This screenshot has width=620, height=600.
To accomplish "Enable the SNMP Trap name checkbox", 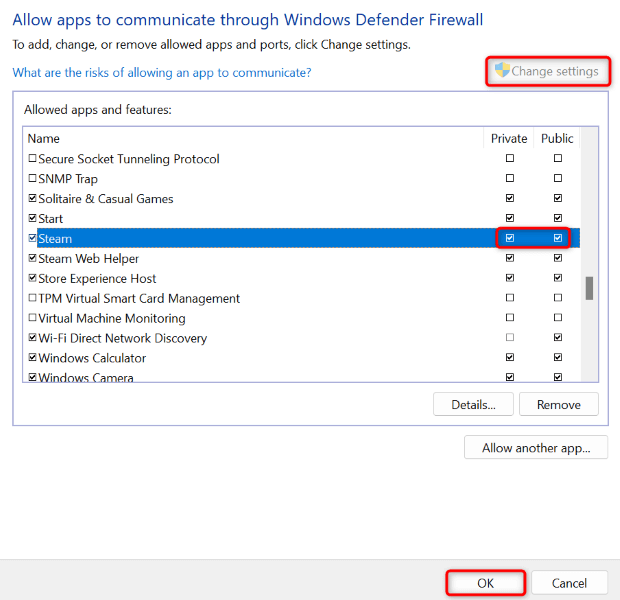I will 32,179.
